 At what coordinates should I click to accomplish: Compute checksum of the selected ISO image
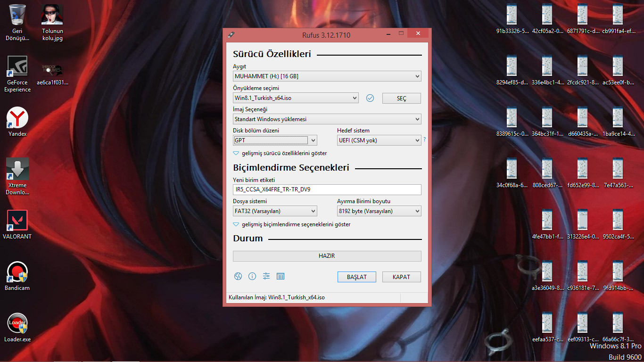[370, 98]
